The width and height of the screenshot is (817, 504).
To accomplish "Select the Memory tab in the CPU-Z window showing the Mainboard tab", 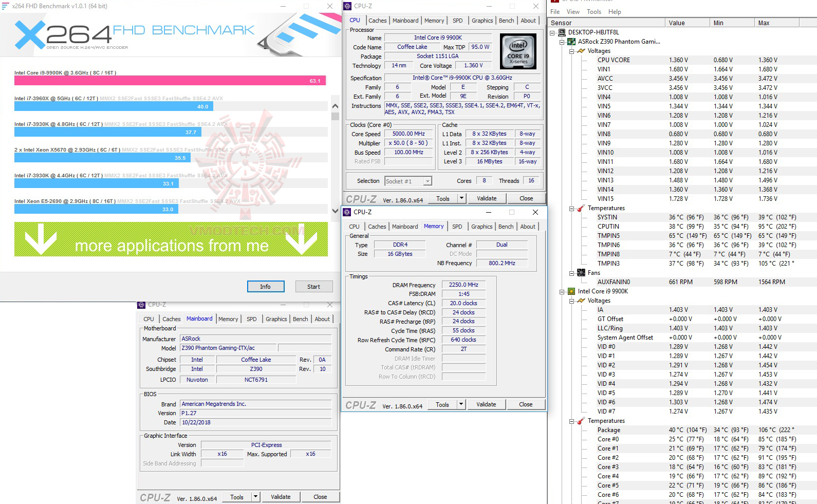I will pyautogui.click(x=228, y=319).
